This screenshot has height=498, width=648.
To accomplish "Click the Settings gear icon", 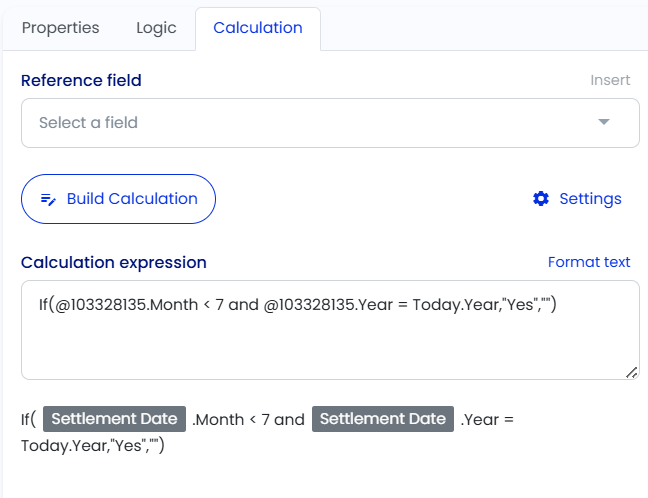I will coord(541,199).
